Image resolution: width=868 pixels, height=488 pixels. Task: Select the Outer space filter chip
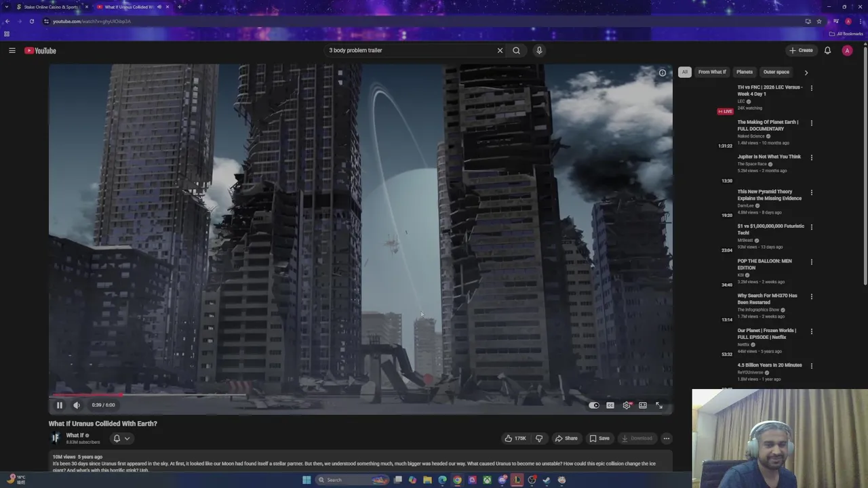(x=776, y=72)
